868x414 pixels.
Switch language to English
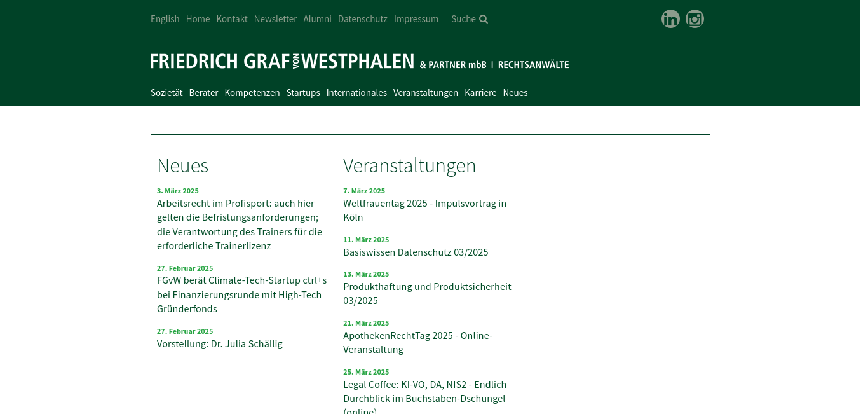[x=165, y=19]
